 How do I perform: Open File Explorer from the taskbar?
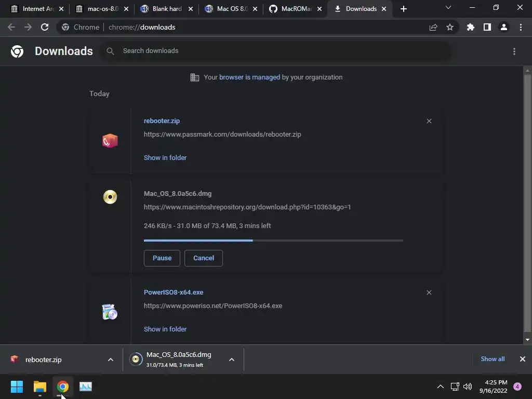click(x=39, y=387)
